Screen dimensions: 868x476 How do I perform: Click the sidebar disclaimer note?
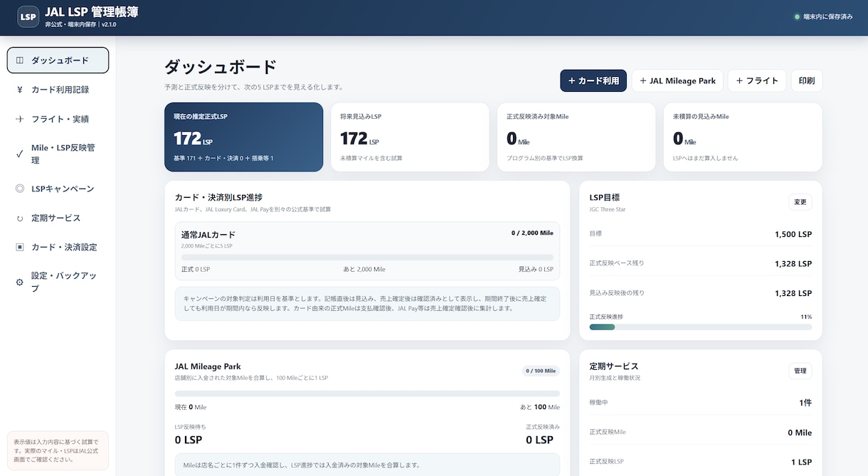58,450
